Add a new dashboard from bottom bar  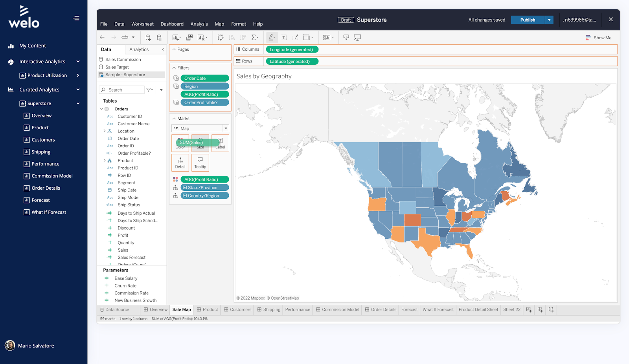tap(540, 310)
